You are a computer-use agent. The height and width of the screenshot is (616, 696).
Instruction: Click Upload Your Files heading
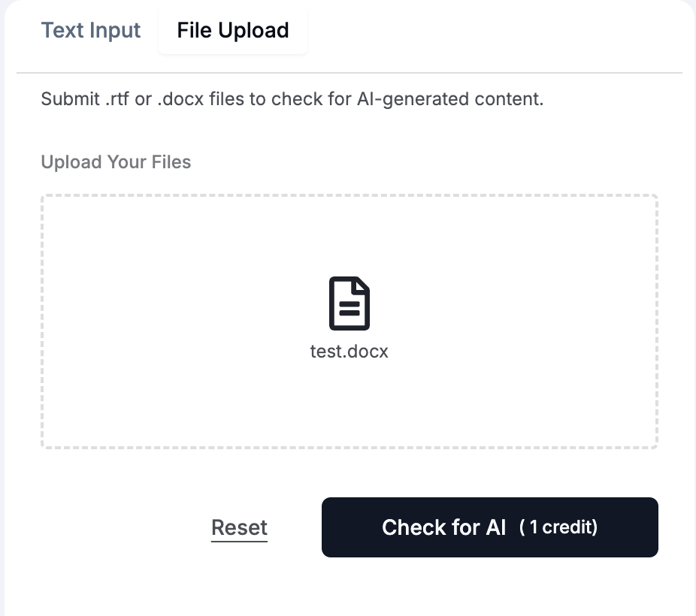(x=116, y=162)
